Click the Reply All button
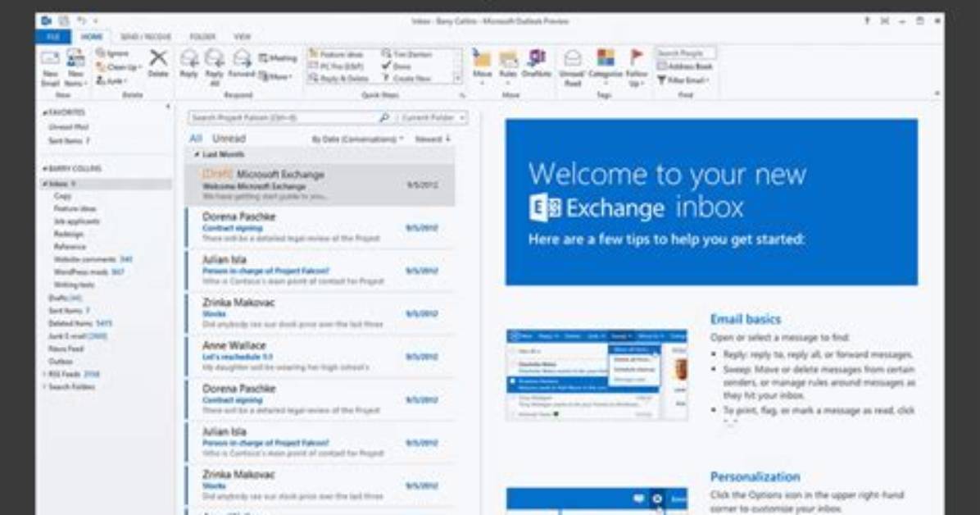This screenshot has height=515, width=980. tap(215, 67)
